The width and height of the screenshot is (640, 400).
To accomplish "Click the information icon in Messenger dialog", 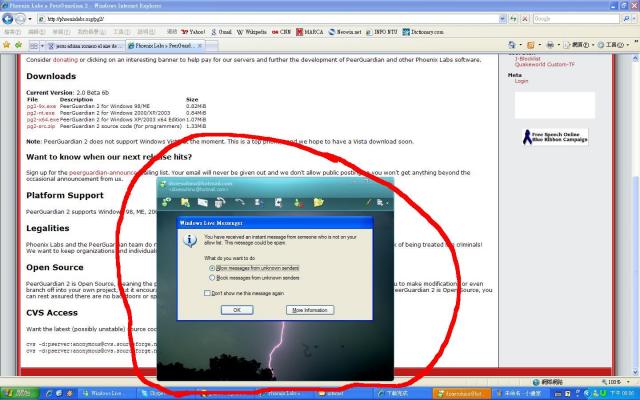I will tap(190, 240).
